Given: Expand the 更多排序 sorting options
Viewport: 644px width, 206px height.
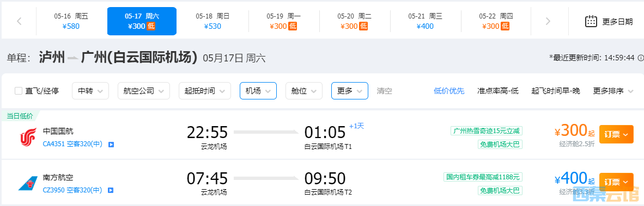Looking at the screenshot, I should click(x=613, y=91).
